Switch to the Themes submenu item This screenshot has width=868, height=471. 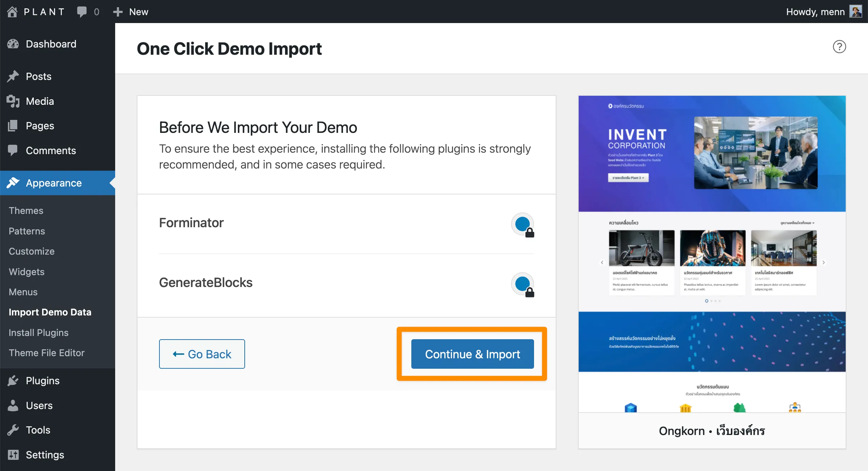point(26,210)
